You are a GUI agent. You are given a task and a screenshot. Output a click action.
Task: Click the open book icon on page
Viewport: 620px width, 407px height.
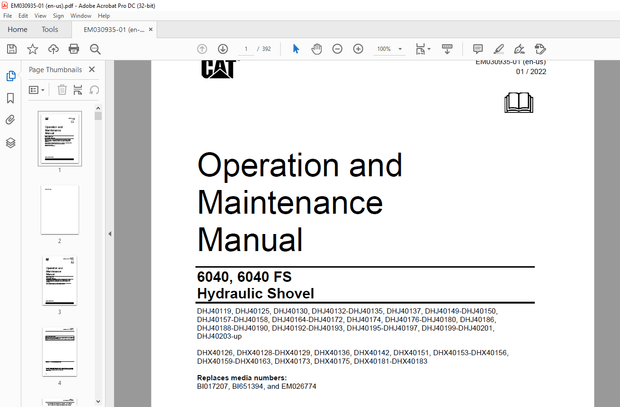click(x=518, y=103)
